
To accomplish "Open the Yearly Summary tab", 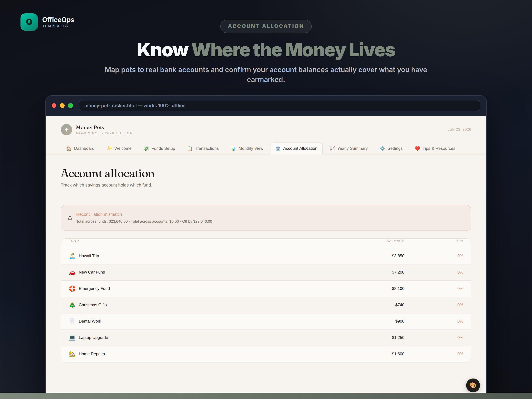I will [349, 148].
